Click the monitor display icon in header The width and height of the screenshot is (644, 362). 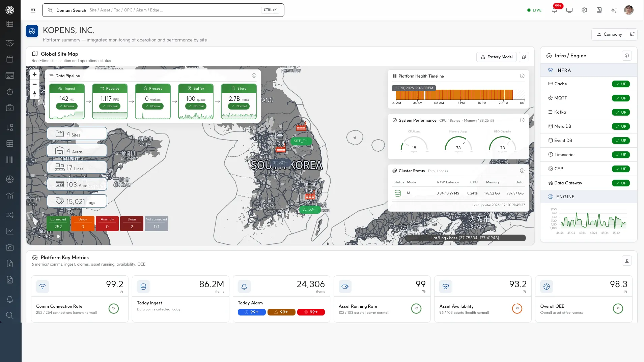click(x=569, y=10)
